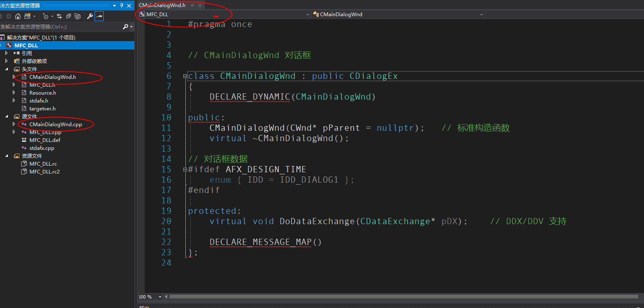Viewport: 644px width, 308px height.
Task: Toggle show all files icon
Action: click(x=78, y=16)
